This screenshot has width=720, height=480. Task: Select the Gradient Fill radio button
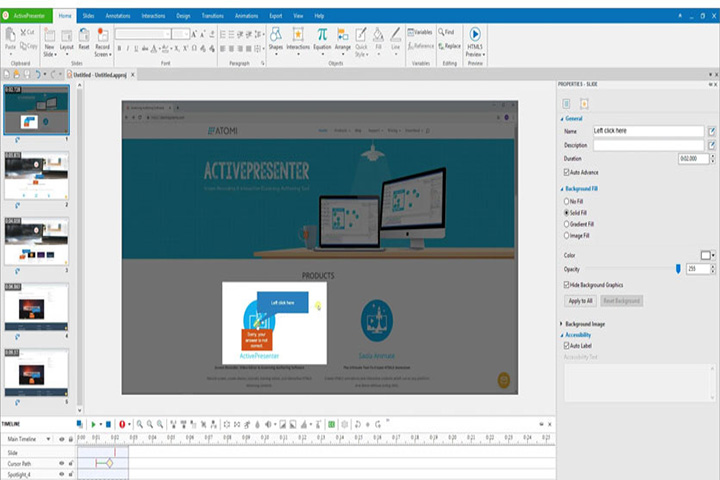click(x=566, y=224)
